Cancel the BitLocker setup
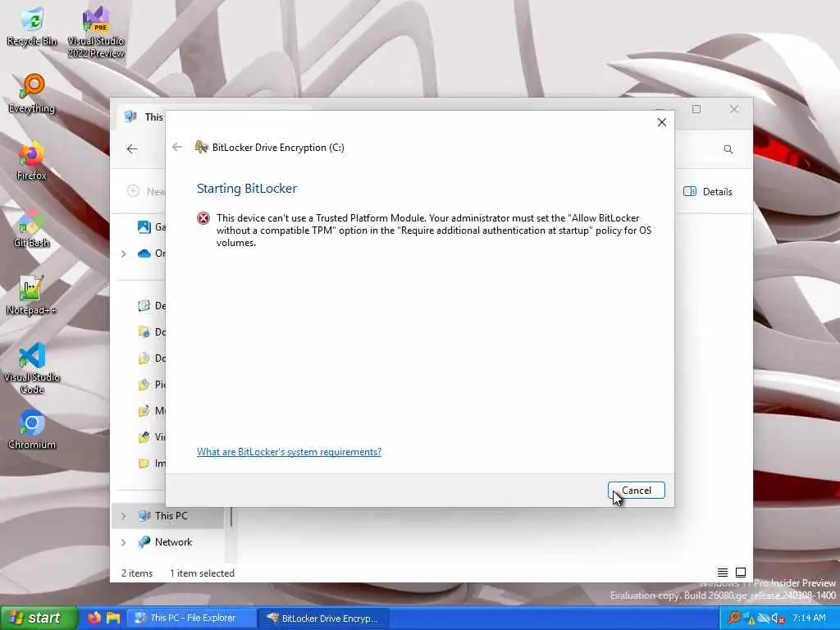Screen dimensions: 840x630 637,491
